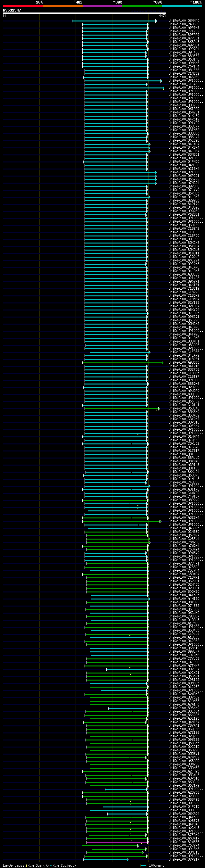This screenshot has width=205, height=868.
Task: Select the UniRef100_C5KJC2 label
Action: pyautogui.click(x=184, y=444)
